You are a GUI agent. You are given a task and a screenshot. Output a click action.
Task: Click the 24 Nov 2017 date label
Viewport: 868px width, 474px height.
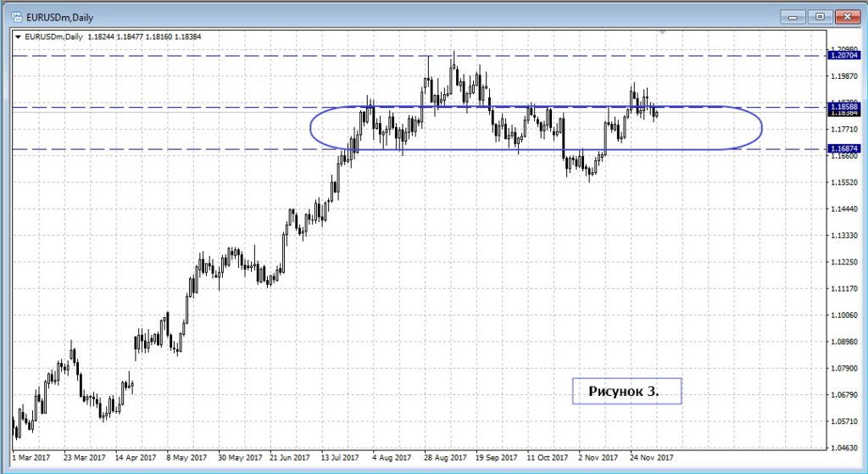[651, 456]
